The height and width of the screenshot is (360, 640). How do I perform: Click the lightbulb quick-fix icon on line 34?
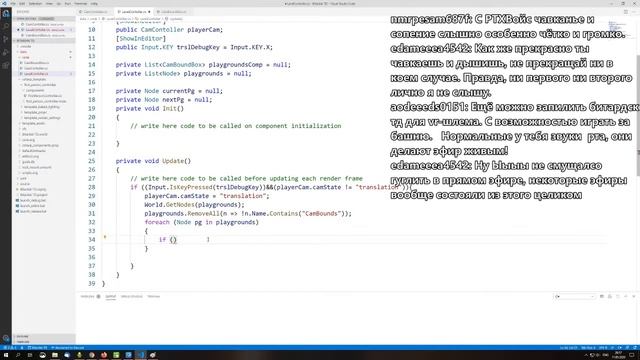point(105,237)
